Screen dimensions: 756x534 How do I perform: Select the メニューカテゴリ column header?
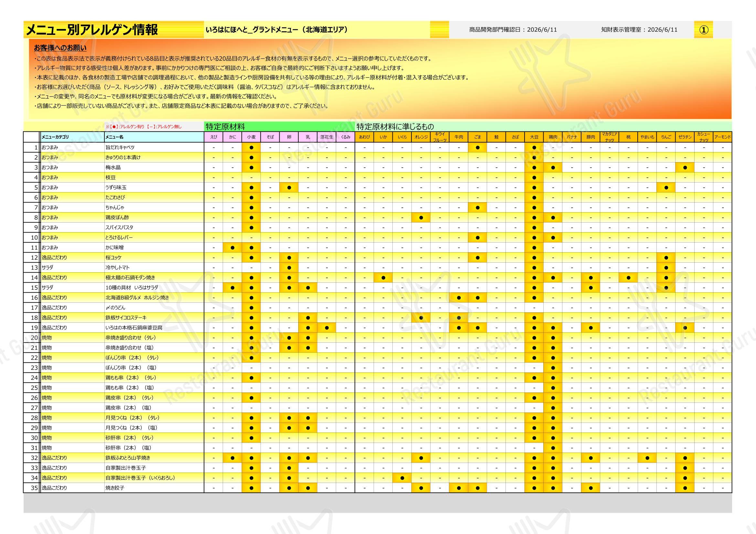click(72, 137)
